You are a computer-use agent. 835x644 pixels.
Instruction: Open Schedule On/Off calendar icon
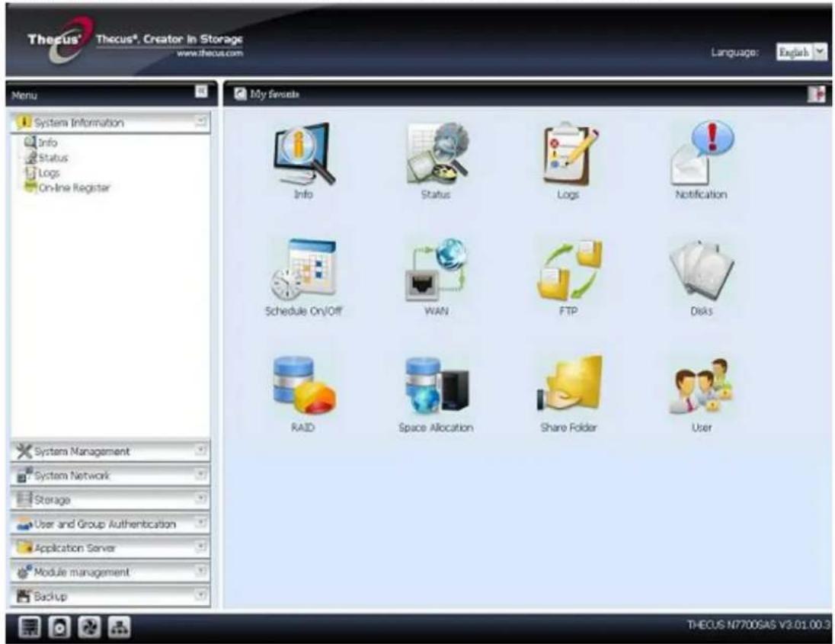[303, 273]
